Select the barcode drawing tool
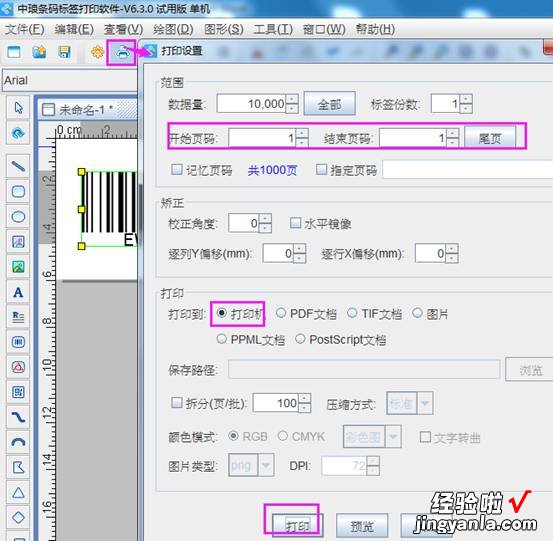The height and width of the screenshot is (541, 553). (18, 342)
